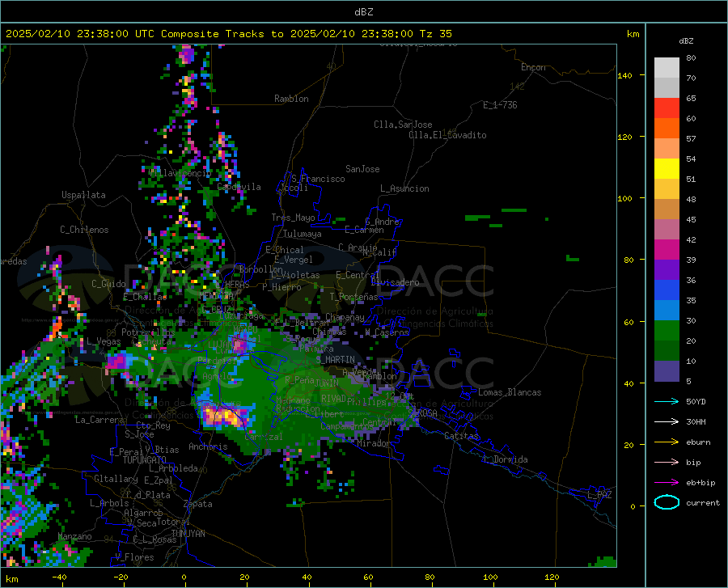The width and height of the screenshot is (728, 588).
Task: Click the 'Capdevila' map label
Action: tap(239, 187)
